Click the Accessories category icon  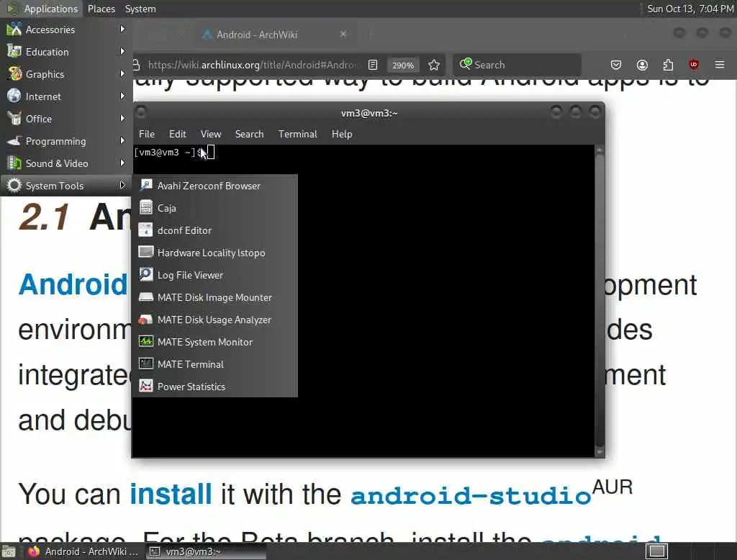(14, 30)
